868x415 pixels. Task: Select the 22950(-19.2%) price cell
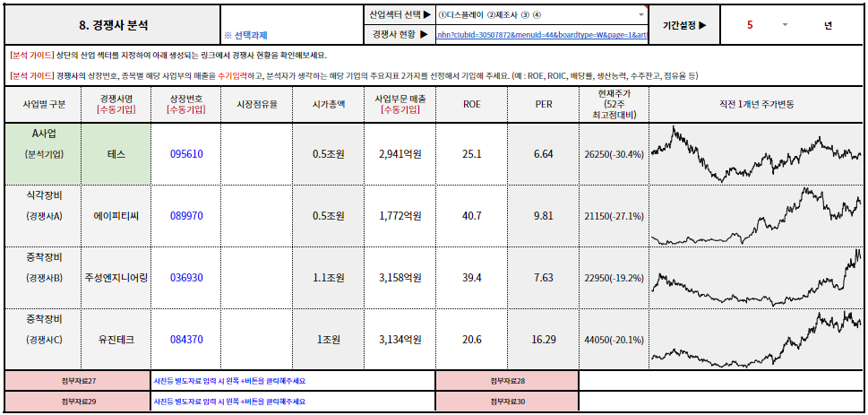pos(614,278)
